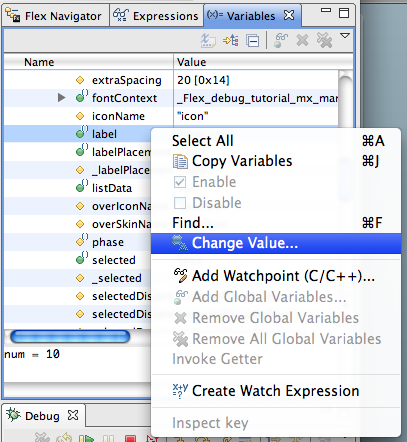Image resolution: width=407 pixels, height=442 pixels.
Task: Click Remove Selected Global Variables toolbar icon
Action: tap(302, 41)
